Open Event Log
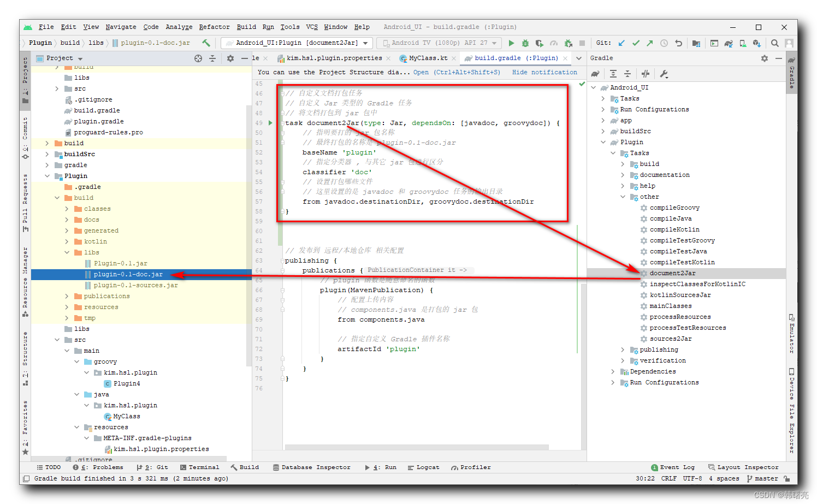817x504 pixels. tap(673, 467)
